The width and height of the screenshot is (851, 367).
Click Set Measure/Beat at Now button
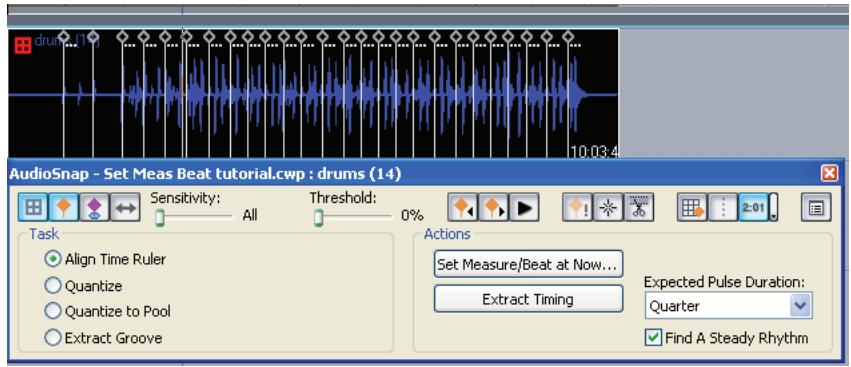tap(528, 264)
